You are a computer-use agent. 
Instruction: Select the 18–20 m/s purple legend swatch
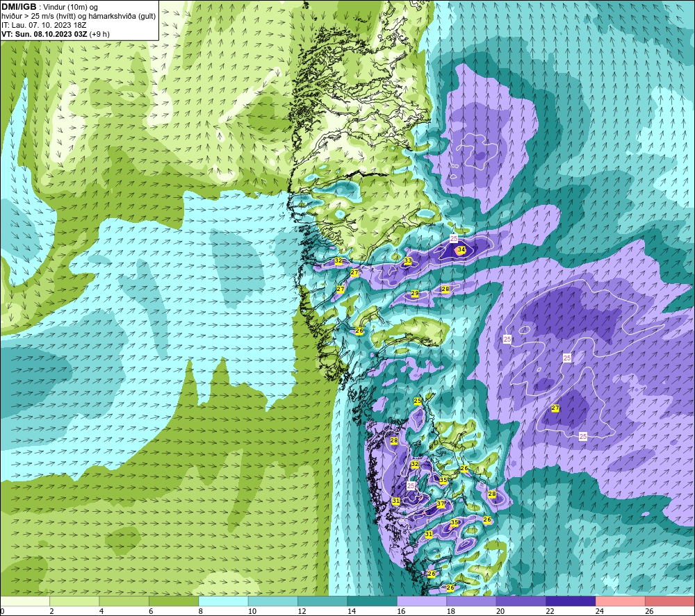pyautogui.click(x=472, y=601)
